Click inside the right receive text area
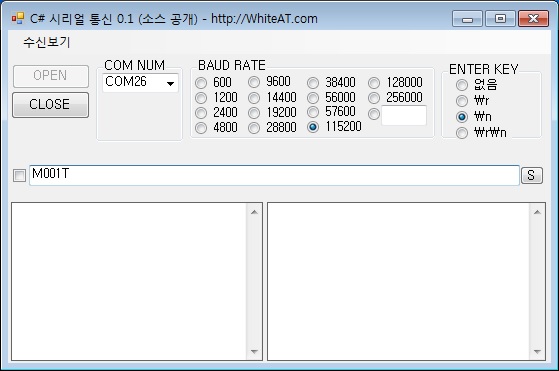 click(399, 282)
